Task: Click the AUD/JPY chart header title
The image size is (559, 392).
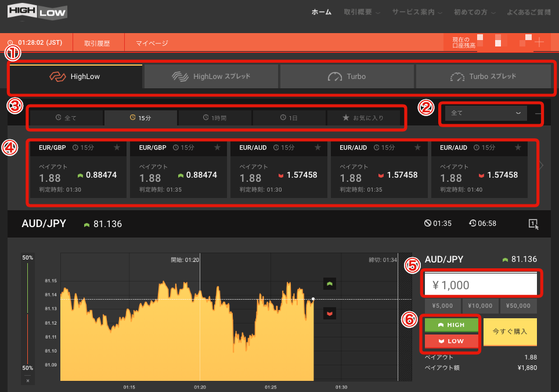Action: tap(44, 224)
